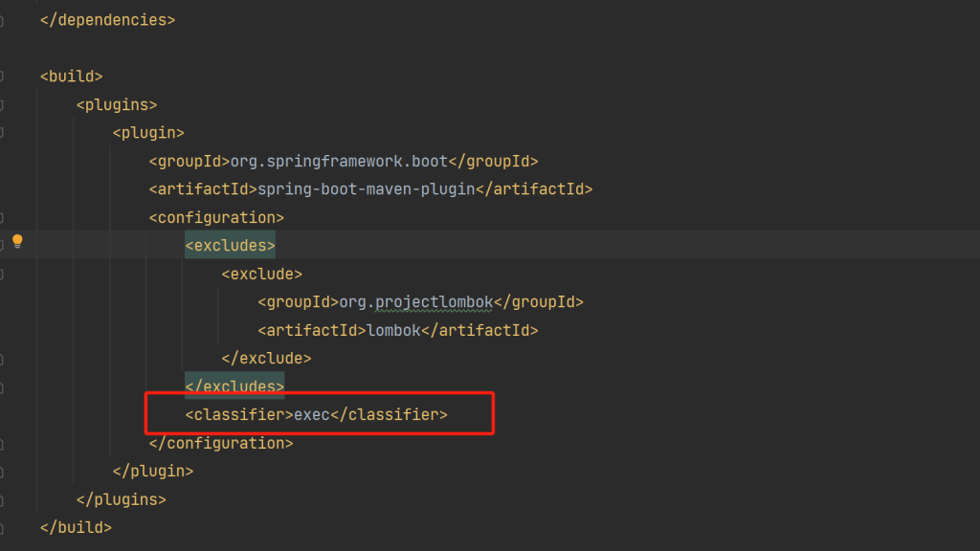
Task: Click the lombok artifactId value
Action: click(x=393, y=331)
